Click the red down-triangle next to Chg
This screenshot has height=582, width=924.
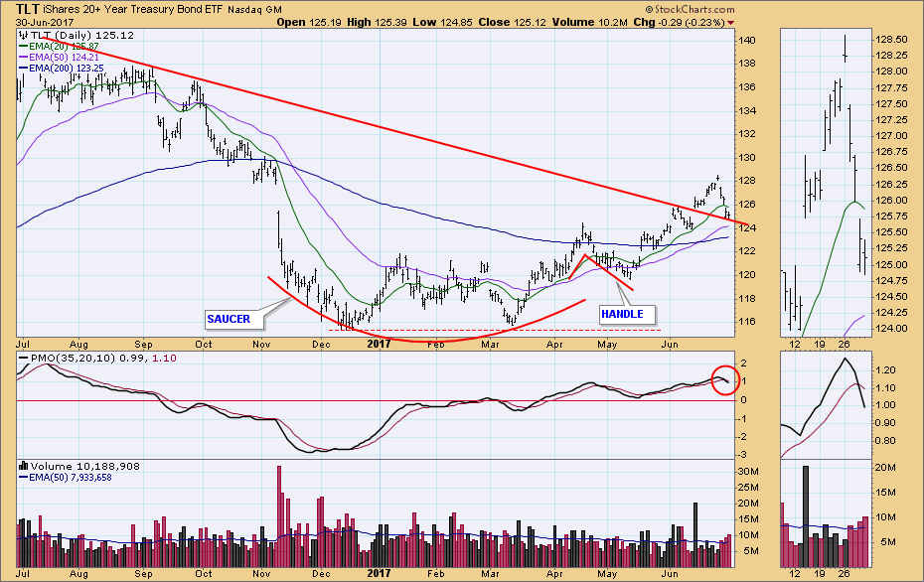[730, 23]
